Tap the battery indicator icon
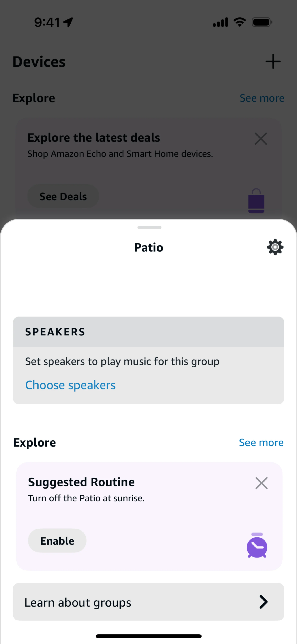297x644 pixels. (262, 22)
